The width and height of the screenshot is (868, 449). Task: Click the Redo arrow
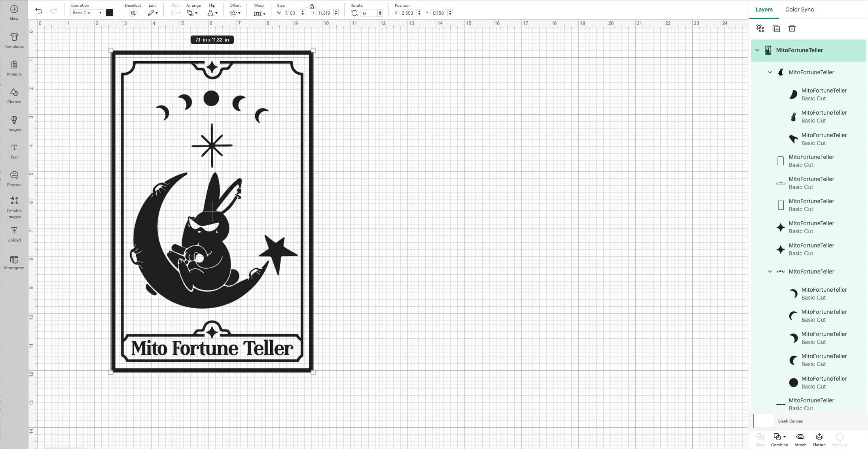[54, 11]
